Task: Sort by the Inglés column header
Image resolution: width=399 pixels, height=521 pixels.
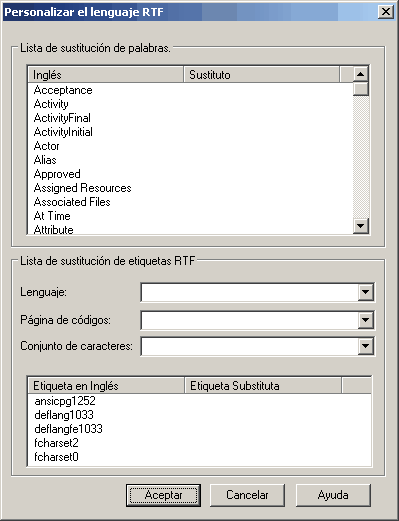Action: click(106, 75)
